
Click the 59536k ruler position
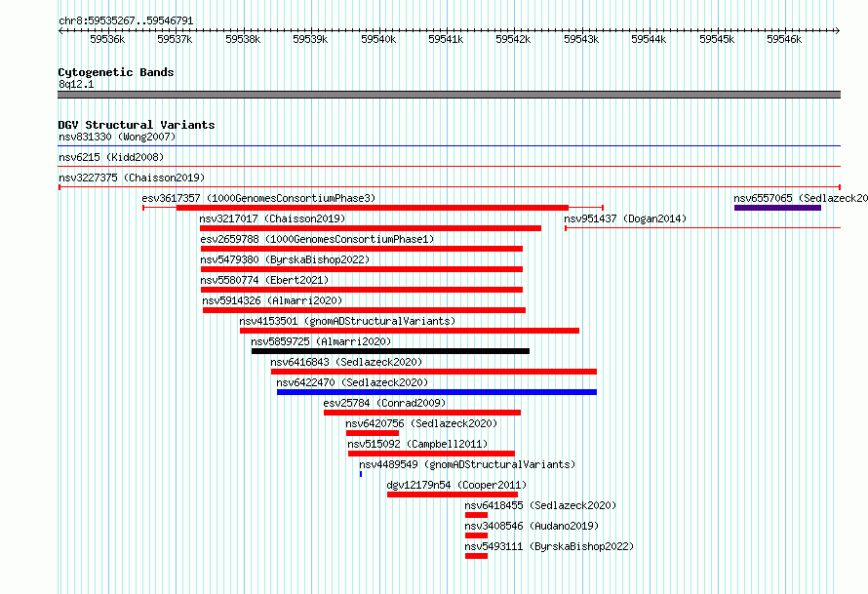coord(107,39)
